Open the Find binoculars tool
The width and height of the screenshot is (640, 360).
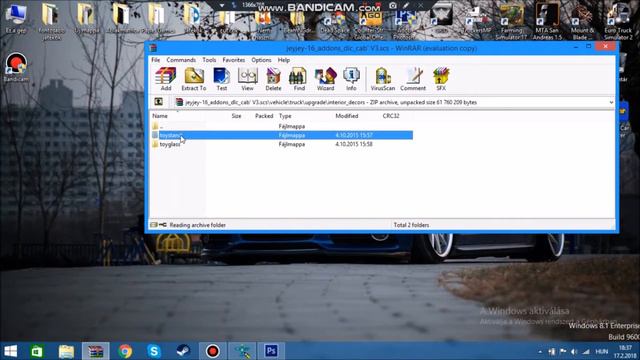click(x=299, y=79)
